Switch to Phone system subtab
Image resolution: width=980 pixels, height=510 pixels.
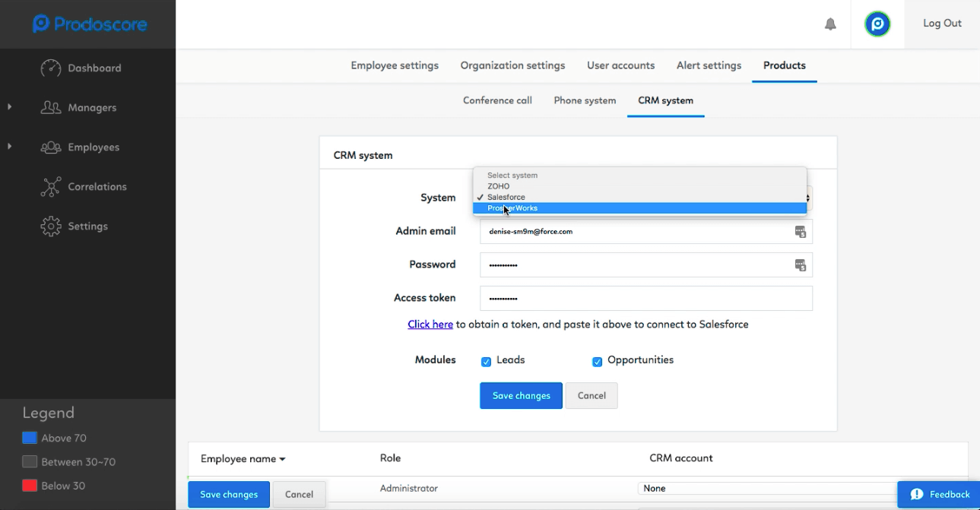click(585, 100)
